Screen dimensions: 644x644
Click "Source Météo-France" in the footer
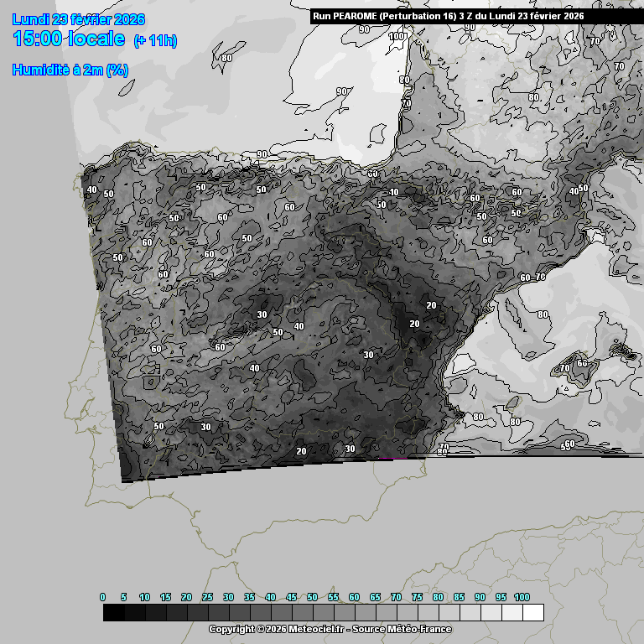pyautogui.click(x=406, y=629)
